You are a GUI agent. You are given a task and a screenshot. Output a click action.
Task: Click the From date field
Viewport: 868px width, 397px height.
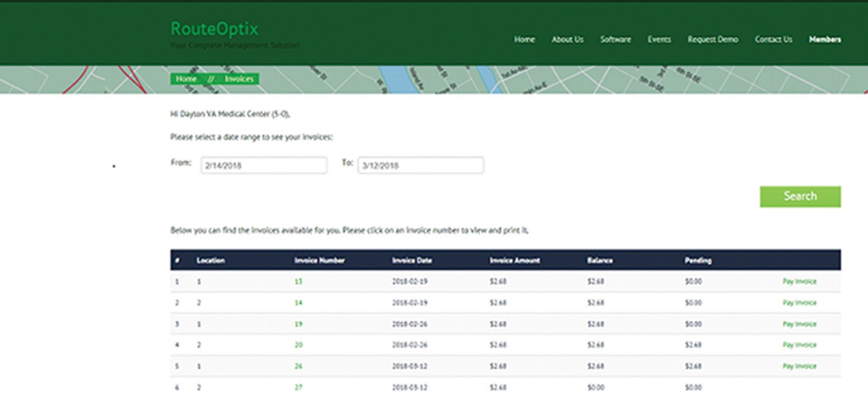click(x=264, y=165)
